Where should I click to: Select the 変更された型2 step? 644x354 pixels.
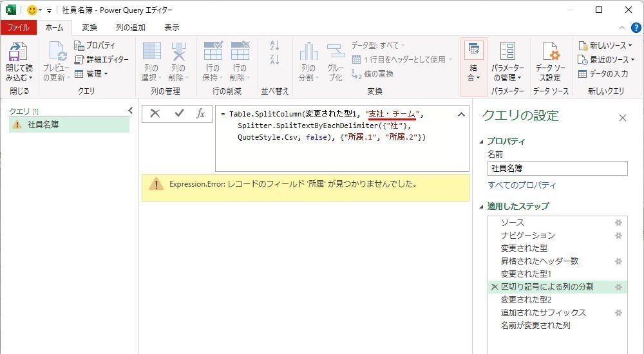coord(526,299)
